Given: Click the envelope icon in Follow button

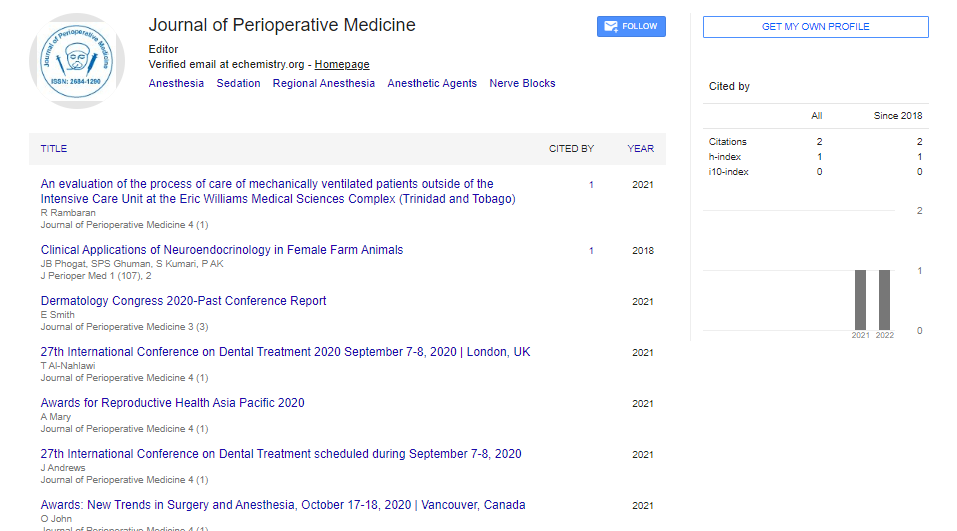Looking at the screenshot, I should [x=609, y=27].
